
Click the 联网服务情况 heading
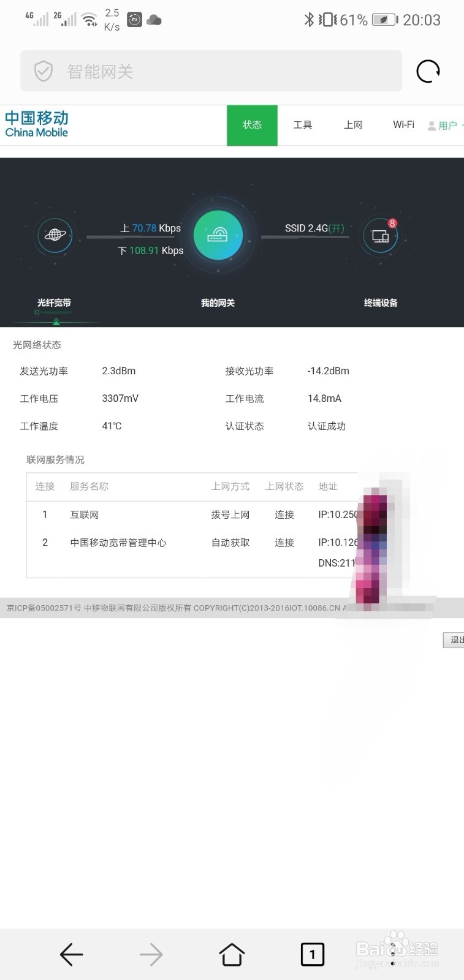point(55,459)
